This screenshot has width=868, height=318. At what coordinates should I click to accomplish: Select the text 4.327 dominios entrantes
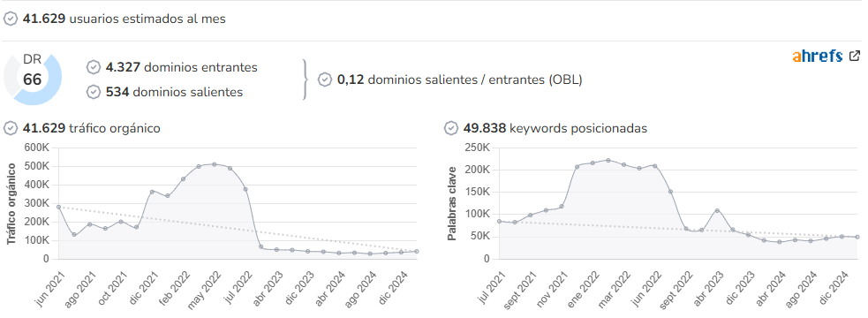(182, 68)
